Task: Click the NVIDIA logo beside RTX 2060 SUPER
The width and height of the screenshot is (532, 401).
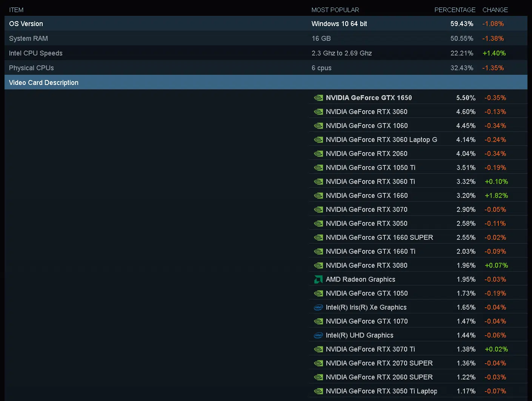Action: [318, 377]
